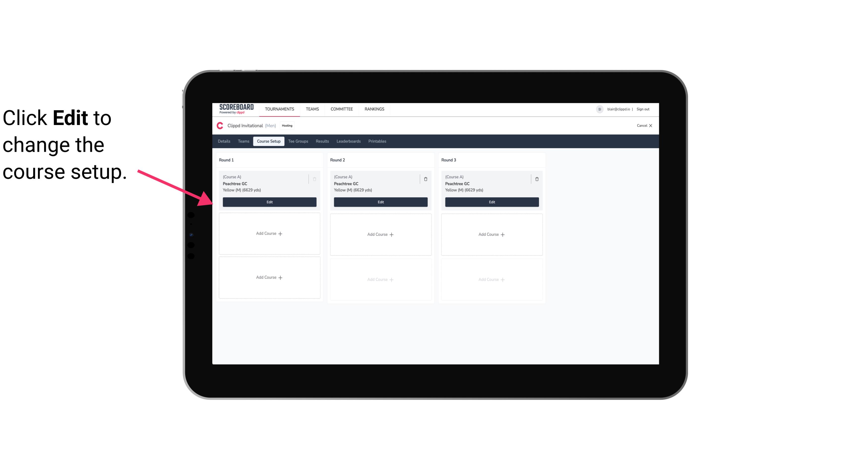868x467 pixels.
Task: Click the Teams tab
Action: (243, 141)
